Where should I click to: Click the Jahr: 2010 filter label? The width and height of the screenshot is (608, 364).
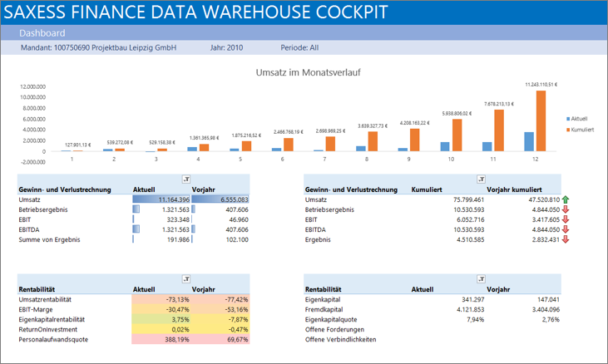(227, 48)
